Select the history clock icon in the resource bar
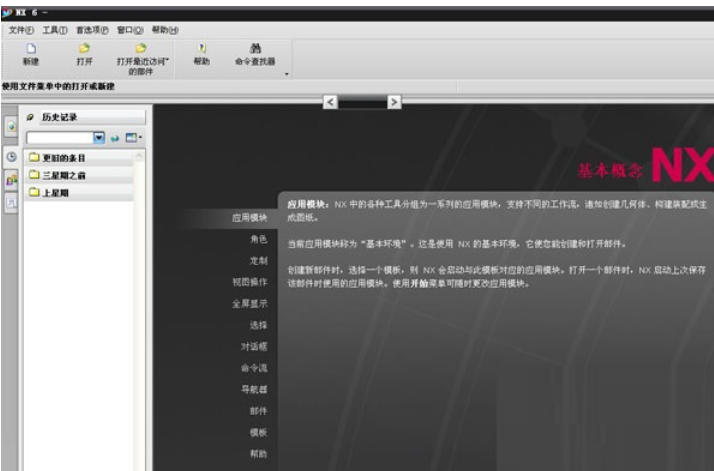This screenshot has height=471, width=714. coord(11,157)
